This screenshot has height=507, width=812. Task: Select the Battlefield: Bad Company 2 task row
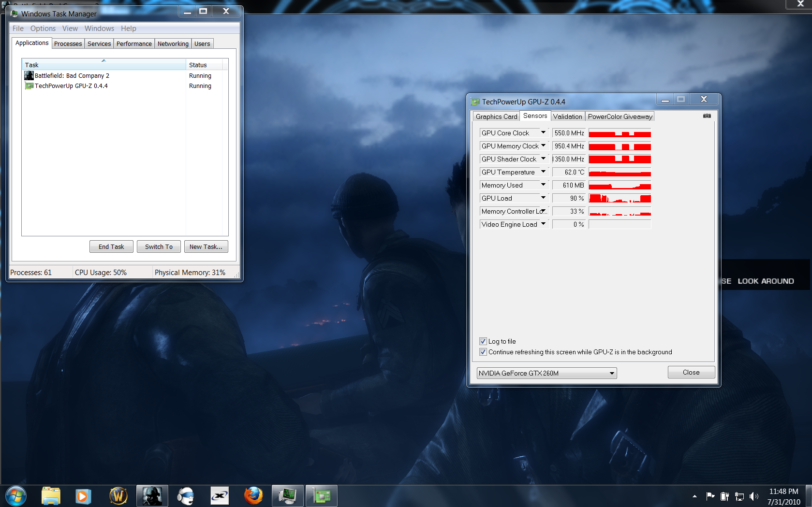pyautogui.click(x=125, y=75)
